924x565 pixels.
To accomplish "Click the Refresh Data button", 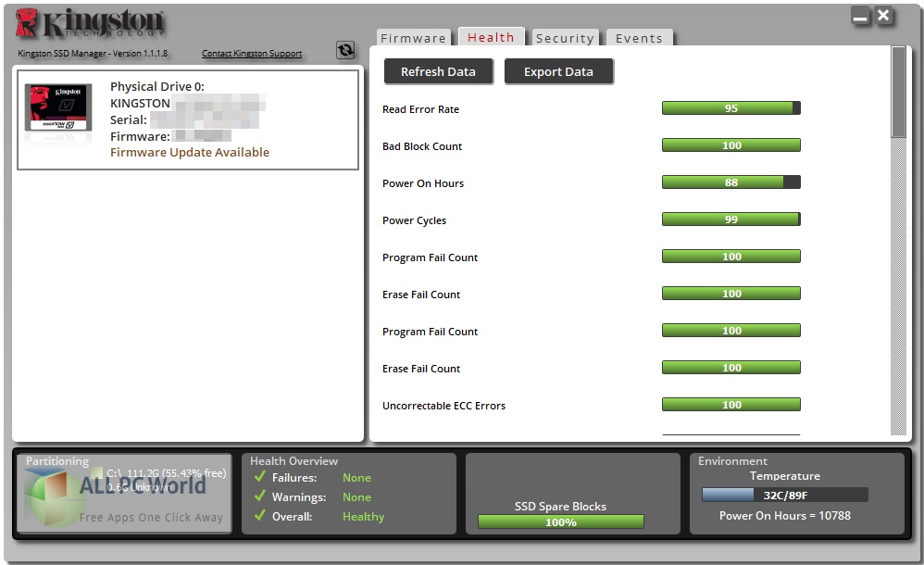I will point(438,71).
